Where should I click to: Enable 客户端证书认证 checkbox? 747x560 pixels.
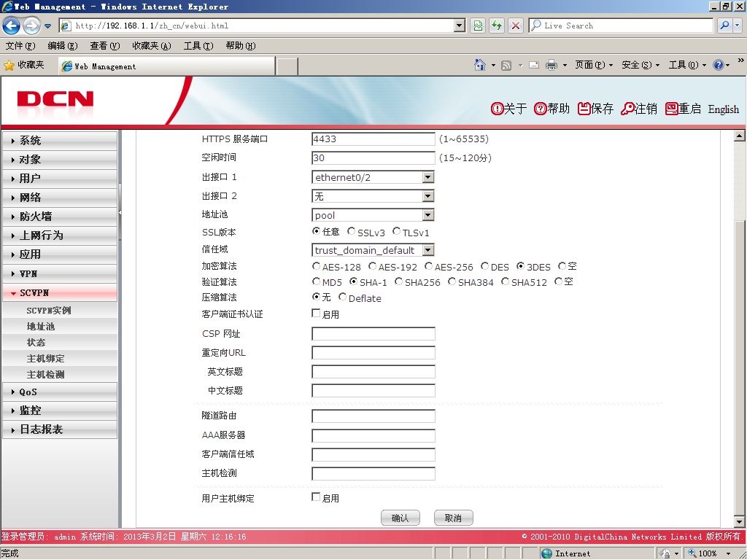316,314
